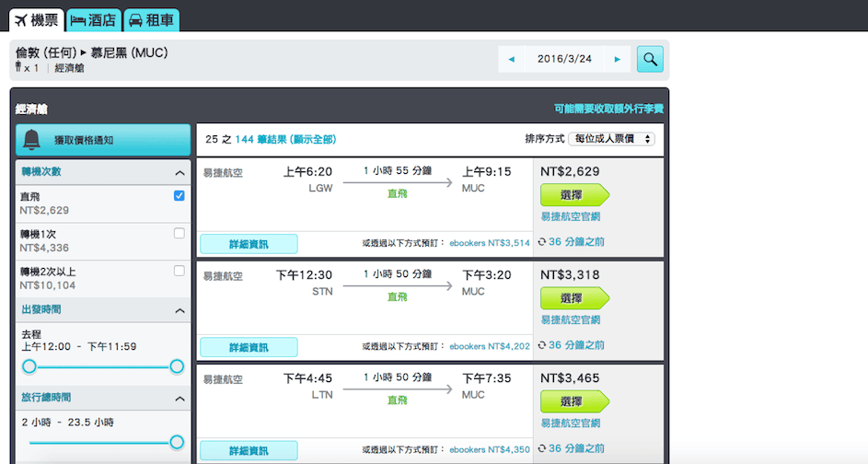Click the left departure time slider handle
This screenshot has width=868, height=464.
click(29, 366)
